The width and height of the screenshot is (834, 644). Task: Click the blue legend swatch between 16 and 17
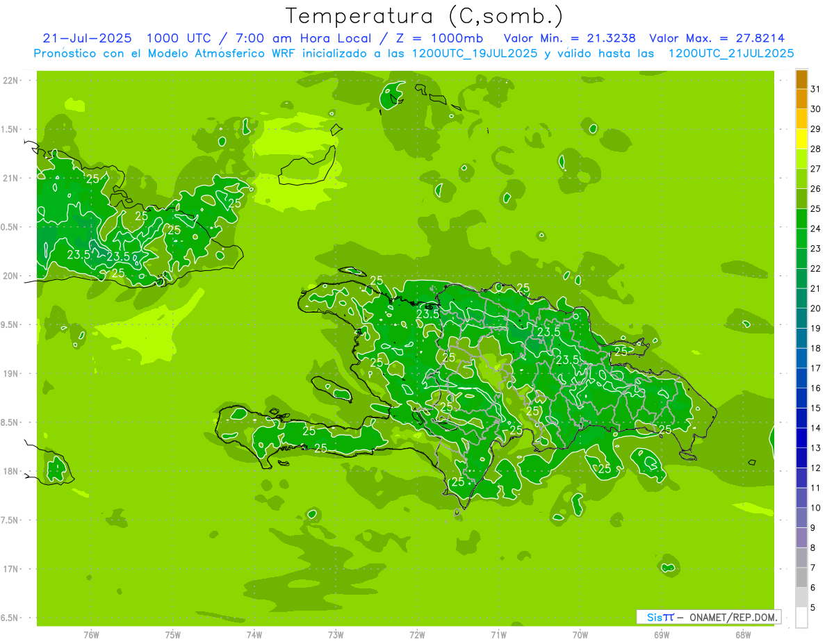click(801, 379)
